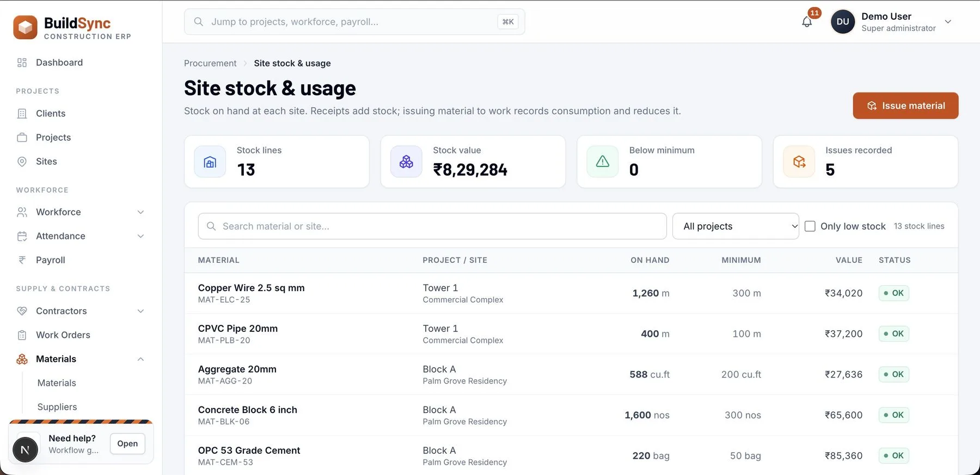Click the Below minimum warning triangle icon
The image size is (980, 475).
(x=603, y=162)
